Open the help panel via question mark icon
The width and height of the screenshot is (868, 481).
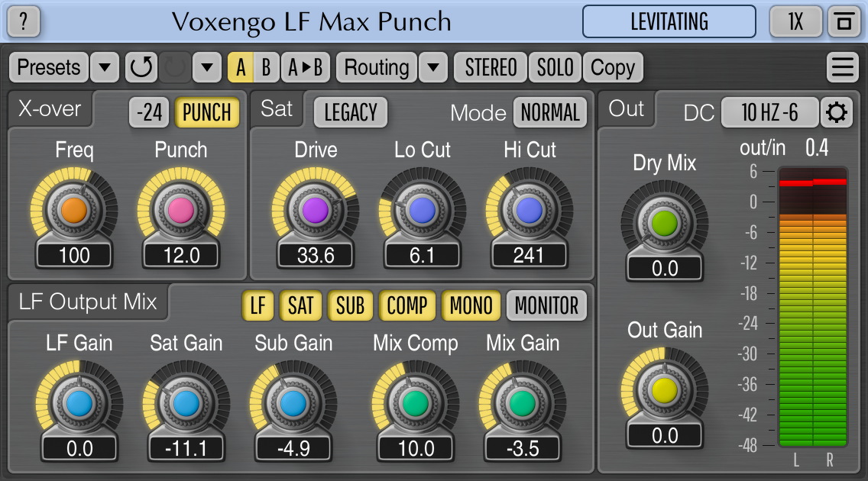[23, 21]
